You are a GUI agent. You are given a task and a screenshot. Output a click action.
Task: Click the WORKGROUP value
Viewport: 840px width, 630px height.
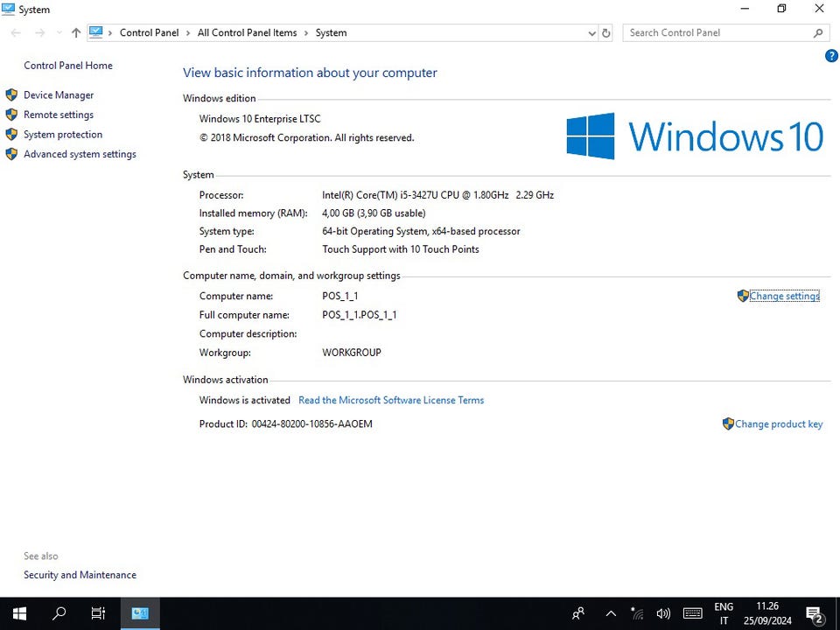(x=352, y=353)
